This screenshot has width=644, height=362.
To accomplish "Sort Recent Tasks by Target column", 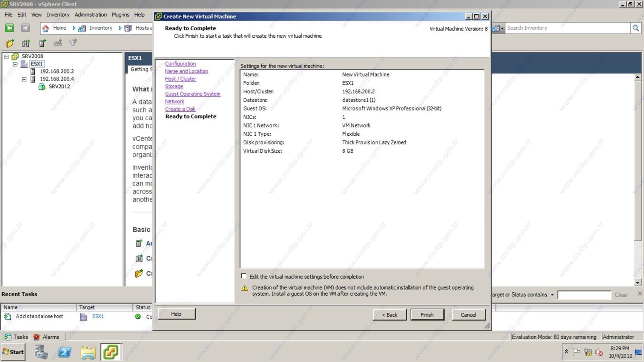I will point(104,307).
